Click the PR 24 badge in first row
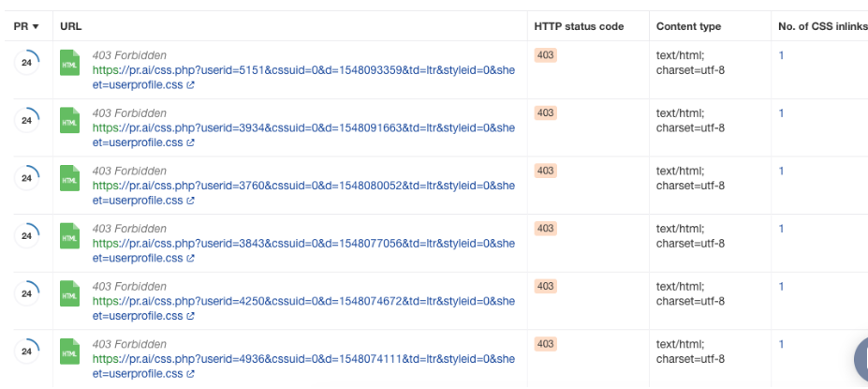Image resolution: width=868 pixels, height=389 pixels. [26, 63]
